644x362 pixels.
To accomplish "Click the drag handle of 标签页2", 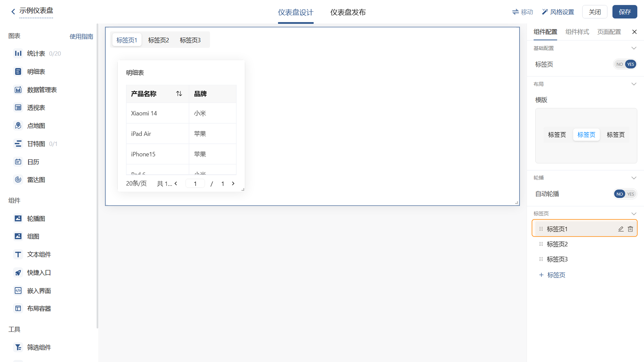I will pyautogui.click(x=541, y=244).
